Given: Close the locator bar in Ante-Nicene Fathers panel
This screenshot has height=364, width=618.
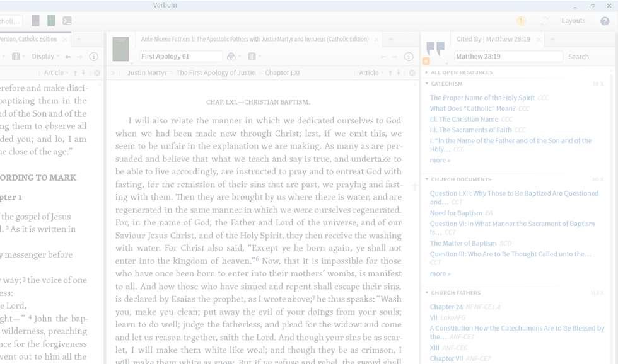Looking at the screenshot, I should click(x=412, y=73).
